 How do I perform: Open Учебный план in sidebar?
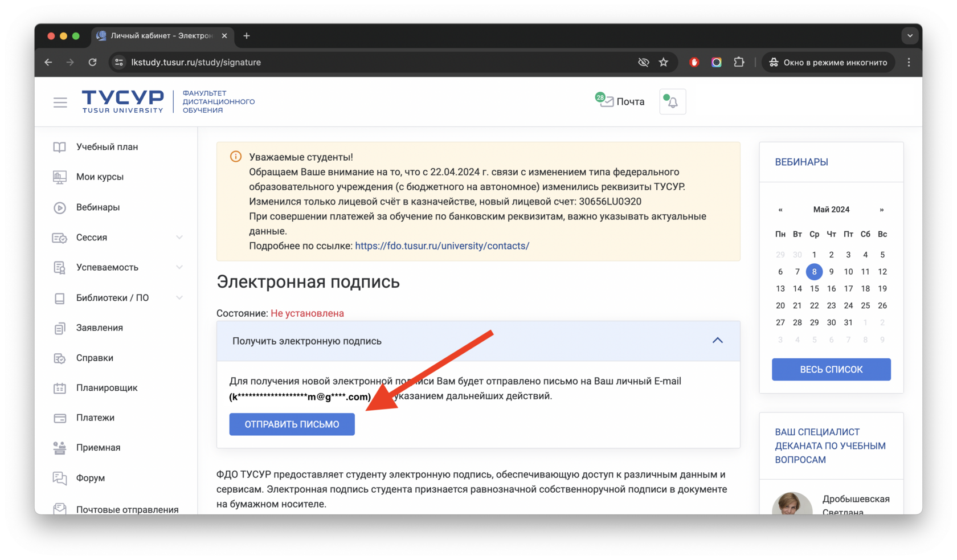click(x=107, y=147)
